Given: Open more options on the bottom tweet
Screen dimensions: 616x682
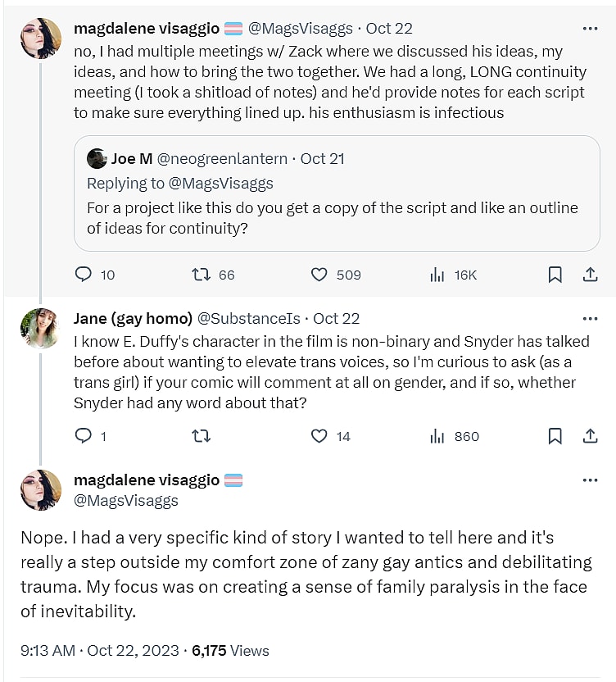Looking at the screenshot, I should coord(589,479).
